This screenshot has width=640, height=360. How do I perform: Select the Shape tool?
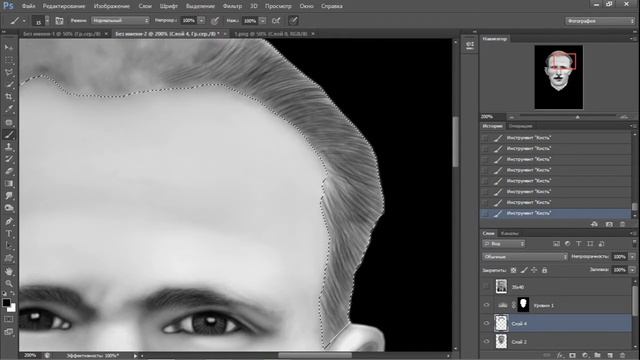tap(9, 259)
